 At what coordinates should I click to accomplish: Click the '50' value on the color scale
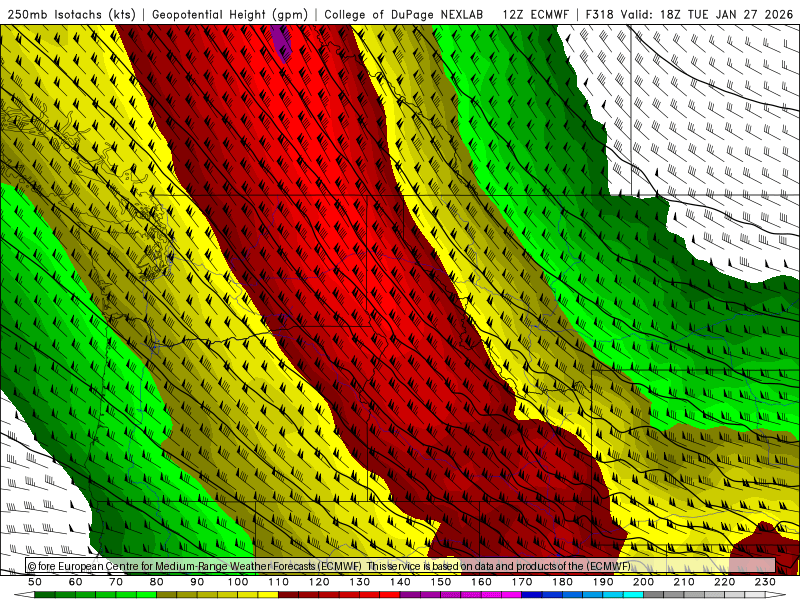(x=35, y=582)
